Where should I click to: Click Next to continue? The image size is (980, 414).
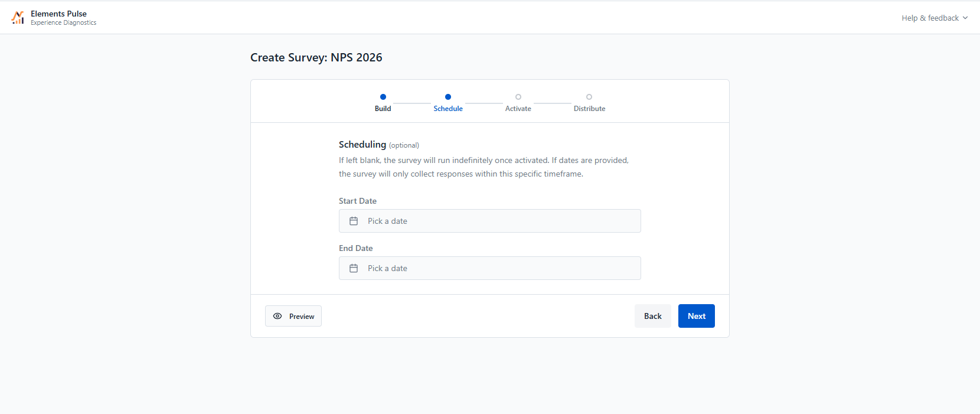[697, 316]
